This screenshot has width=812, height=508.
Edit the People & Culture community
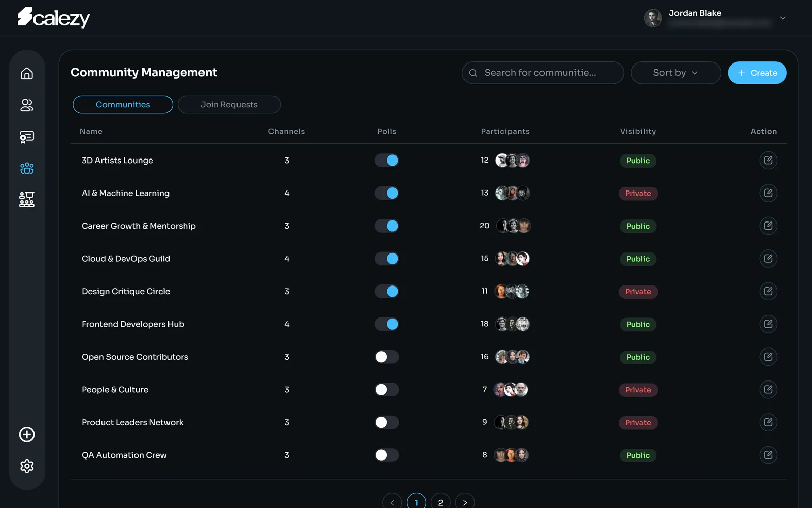click(768, 390)
